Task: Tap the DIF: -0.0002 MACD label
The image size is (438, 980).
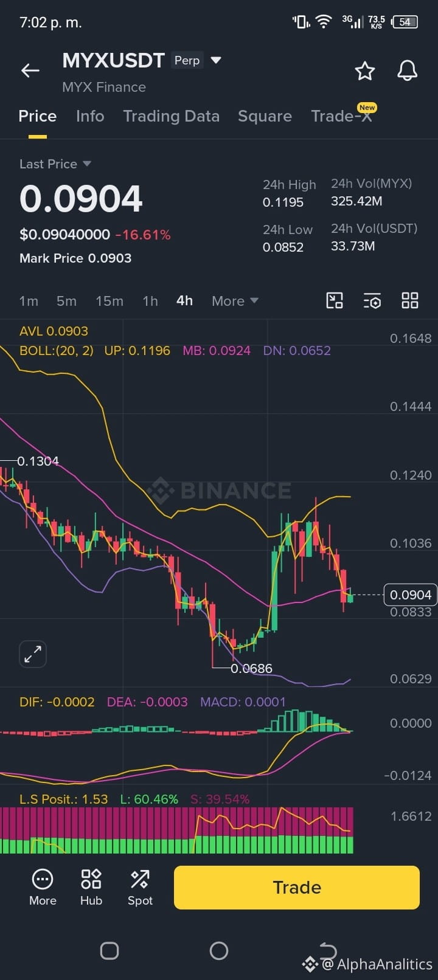Action: pyautogui.click(x=57, y=702)
